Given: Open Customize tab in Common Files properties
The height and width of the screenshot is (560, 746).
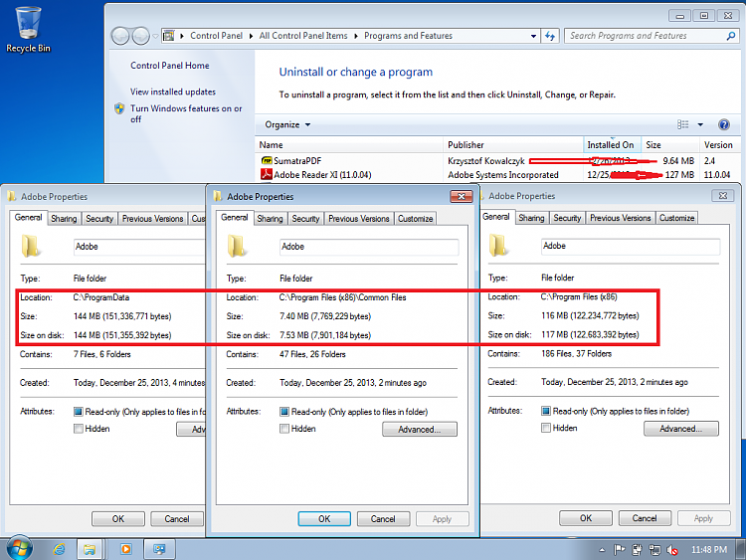Looking at the screenshot, I should [x=416, y=219].
